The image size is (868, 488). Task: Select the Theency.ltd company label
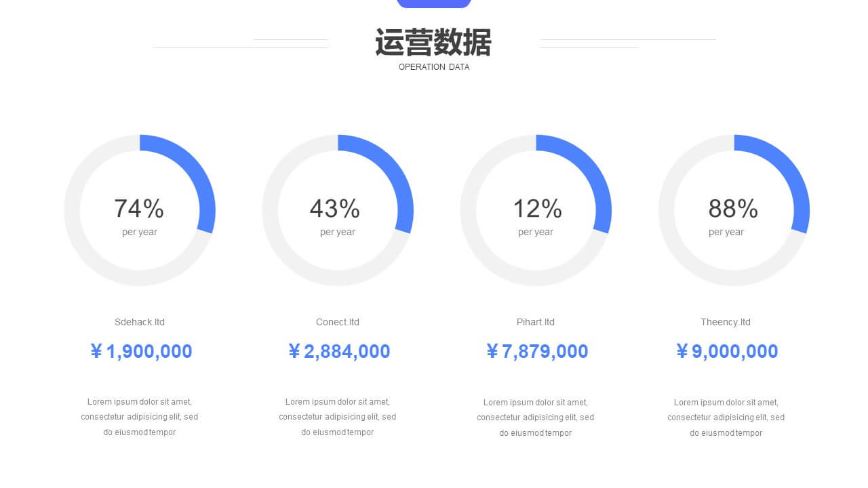[726, 322]
